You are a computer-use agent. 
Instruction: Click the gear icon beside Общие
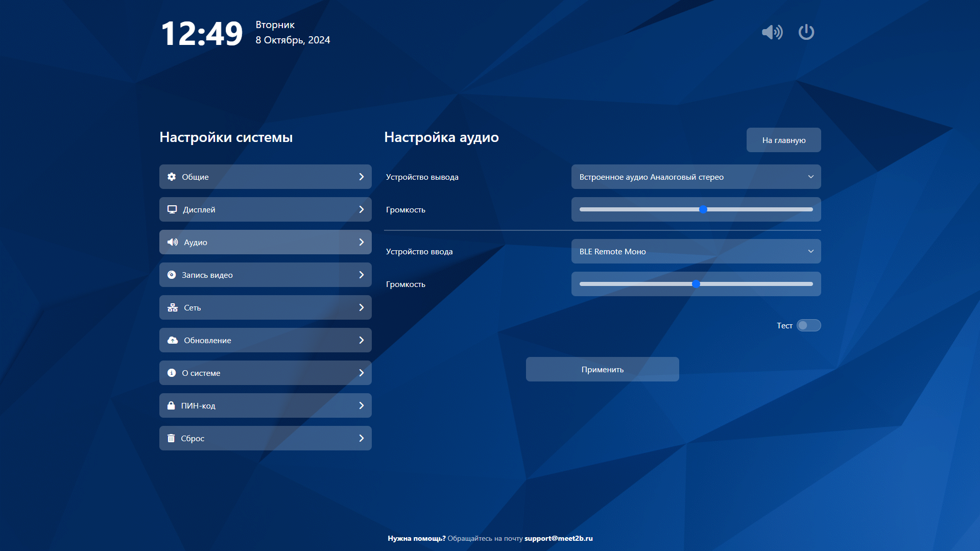(x=172, y=177)
